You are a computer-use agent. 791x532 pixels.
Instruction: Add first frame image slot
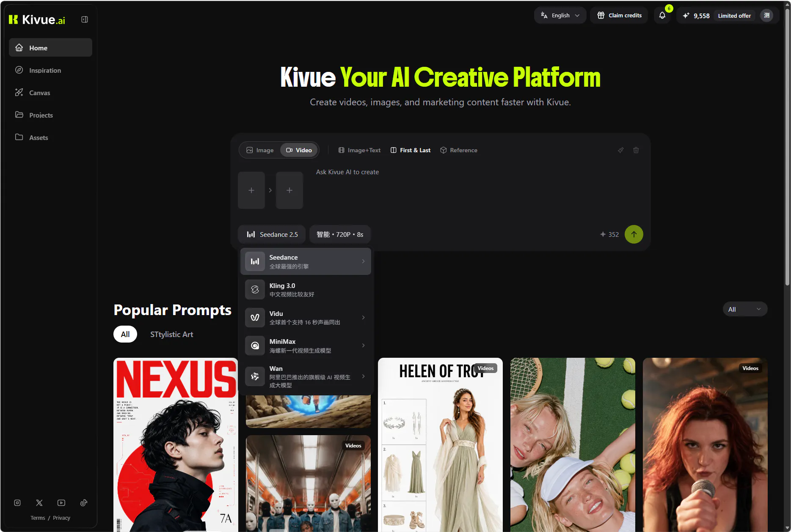pos(251,190)
